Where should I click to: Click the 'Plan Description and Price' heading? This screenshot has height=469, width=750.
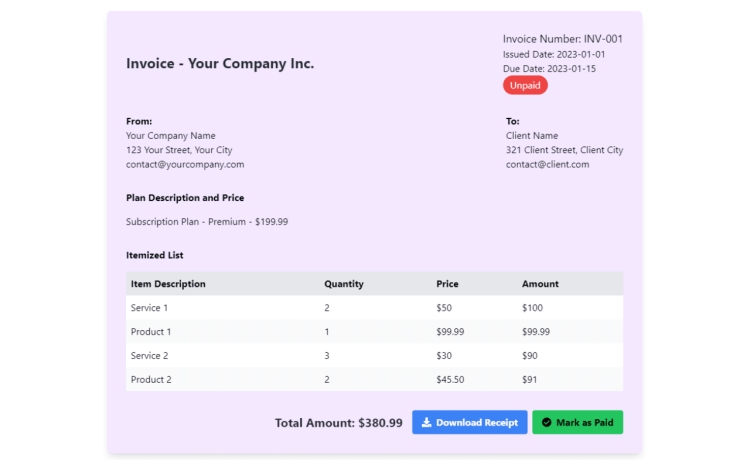point(185,198)
